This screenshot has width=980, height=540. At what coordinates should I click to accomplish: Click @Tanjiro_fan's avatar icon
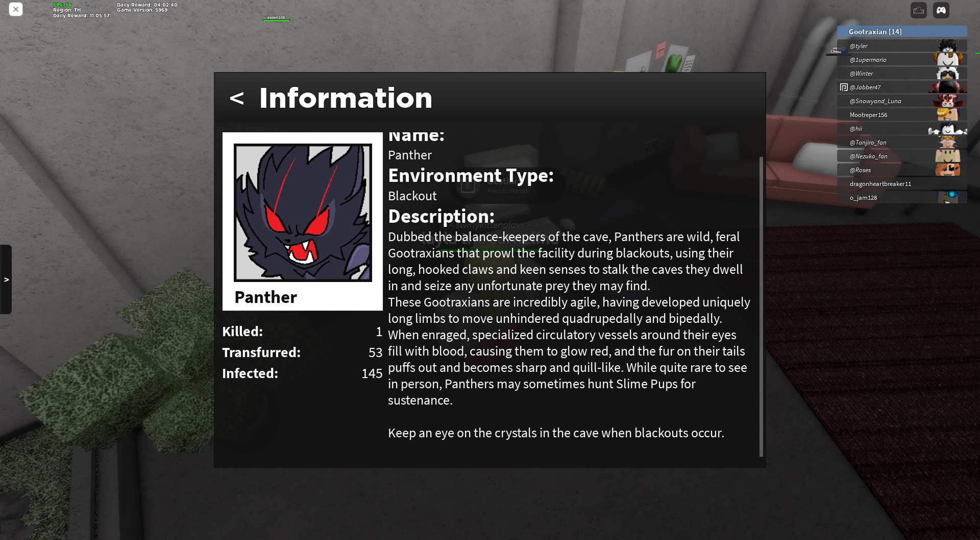[x=948, y=143]
